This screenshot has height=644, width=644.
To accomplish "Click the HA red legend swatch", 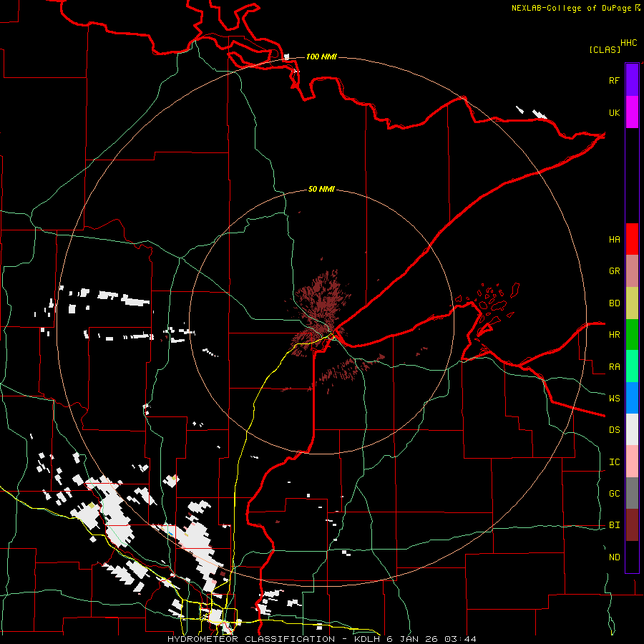I will pos(632,239).
